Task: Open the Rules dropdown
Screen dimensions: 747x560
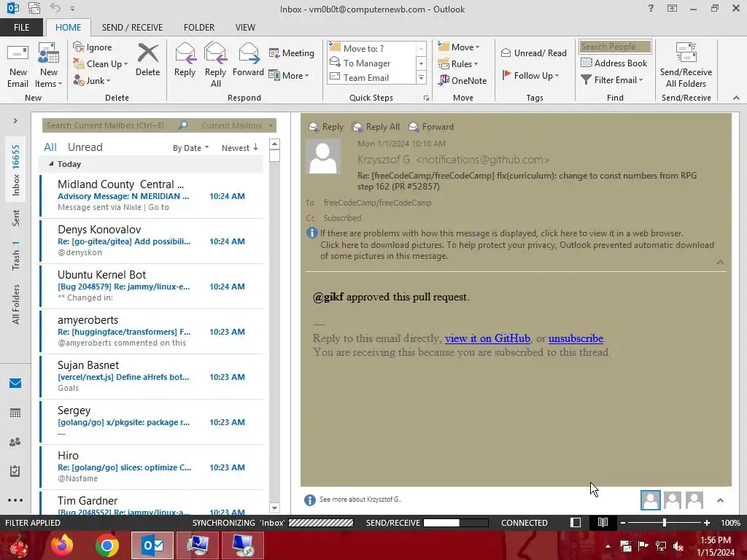Action: tap(458, 63)
